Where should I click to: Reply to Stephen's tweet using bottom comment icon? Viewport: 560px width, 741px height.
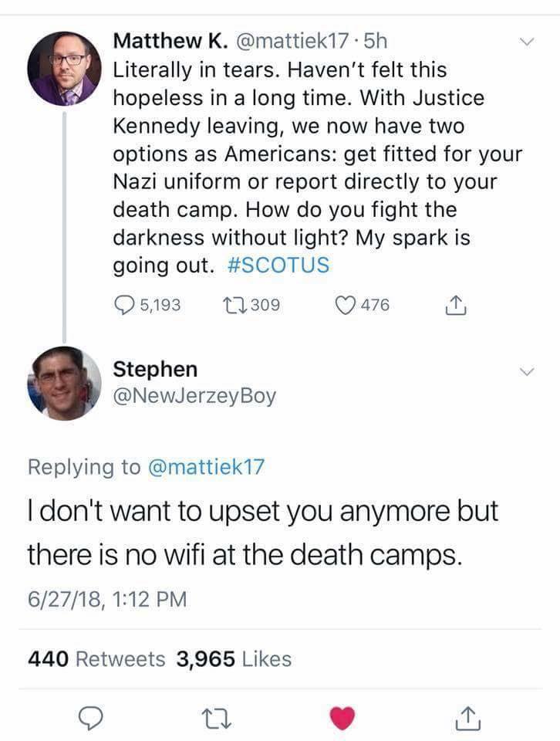point(91,719)
